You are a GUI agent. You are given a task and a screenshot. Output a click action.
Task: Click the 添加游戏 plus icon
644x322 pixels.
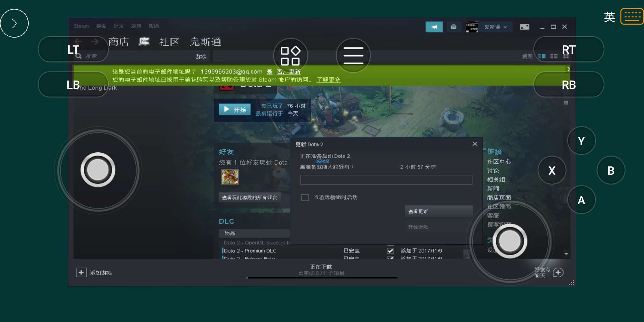point(81,273)
